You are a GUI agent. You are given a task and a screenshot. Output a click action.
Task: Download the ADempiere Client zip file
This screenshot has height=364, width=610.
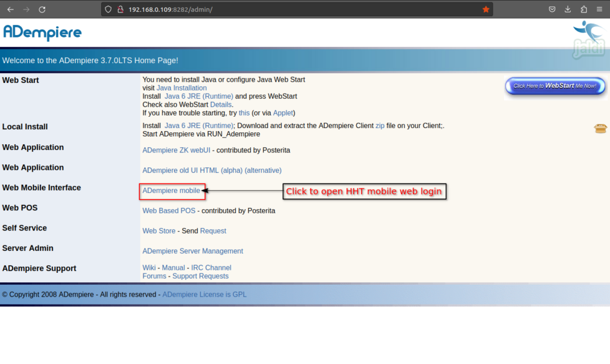379,126
